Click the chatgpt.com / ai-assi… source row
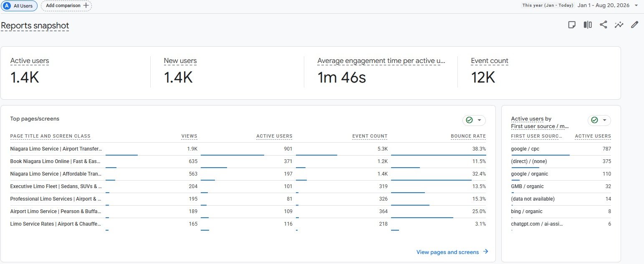Image resolution: width=644 pixels, height=264 pixels. (561, 224)
